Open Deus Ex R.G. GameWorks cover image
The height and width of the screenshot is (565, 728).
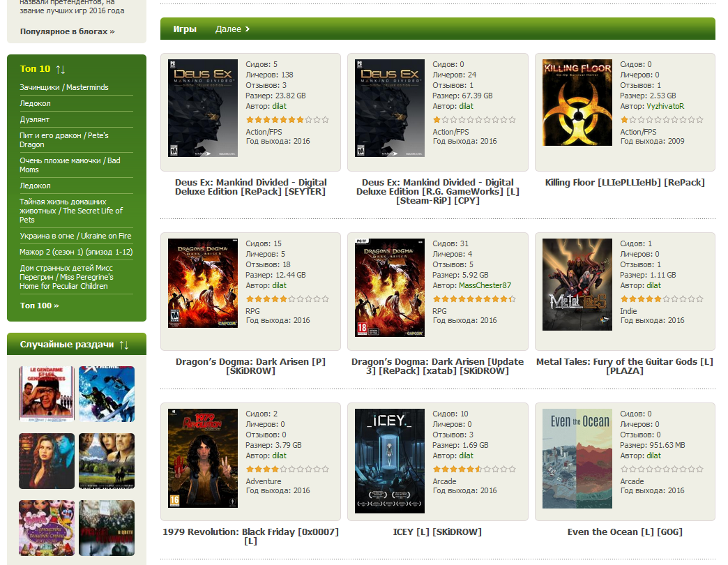(390, 108)
